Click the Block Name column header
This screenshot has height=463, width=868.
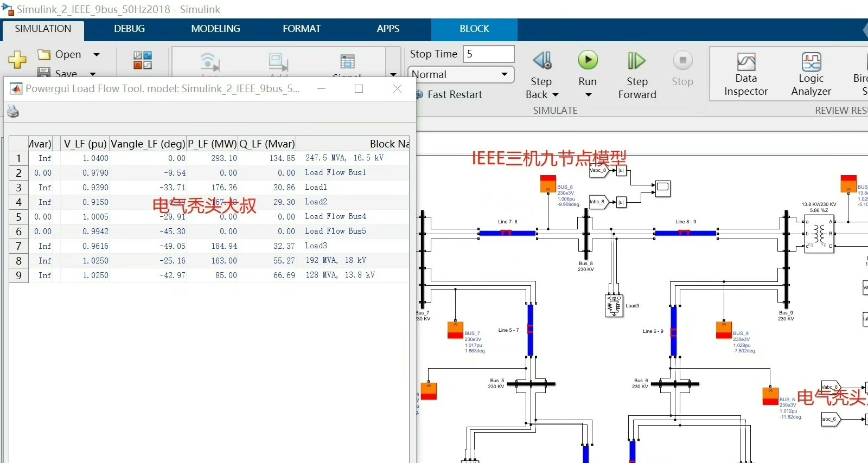click(x=353, y=144)
